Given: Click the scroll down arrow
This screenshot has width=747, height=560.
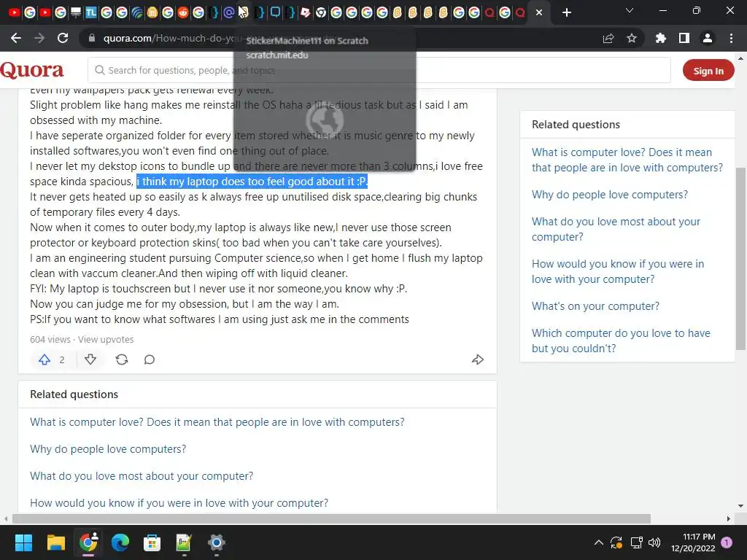Looking at the screenshot, I should click(740, 506).
